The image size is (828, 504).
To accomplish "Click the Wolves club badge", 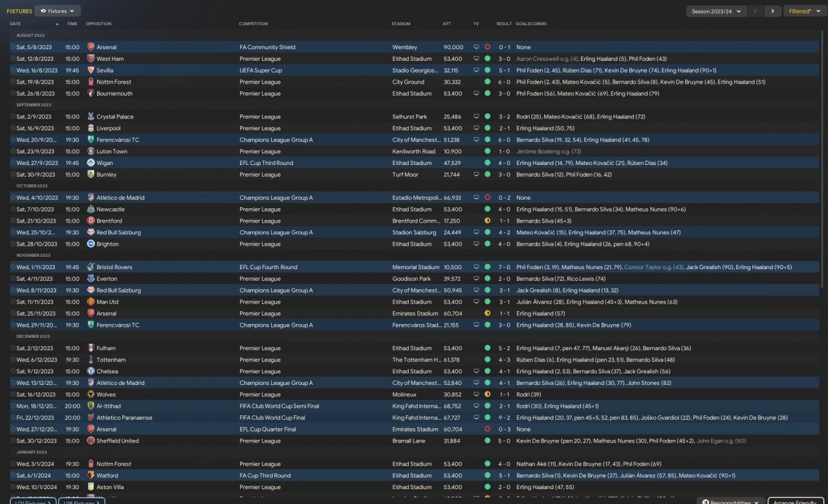I will pyautogui.click(x=91, y=395).
